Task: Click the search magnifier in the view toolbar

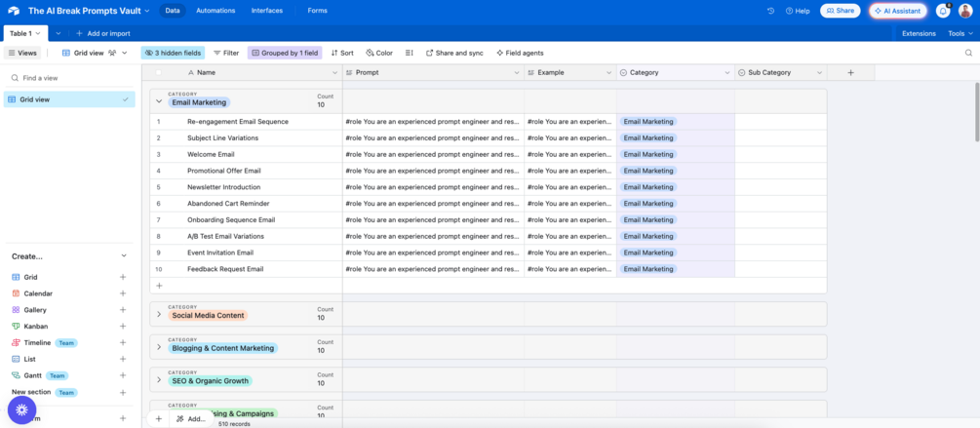Action: [x=968, y=53]
